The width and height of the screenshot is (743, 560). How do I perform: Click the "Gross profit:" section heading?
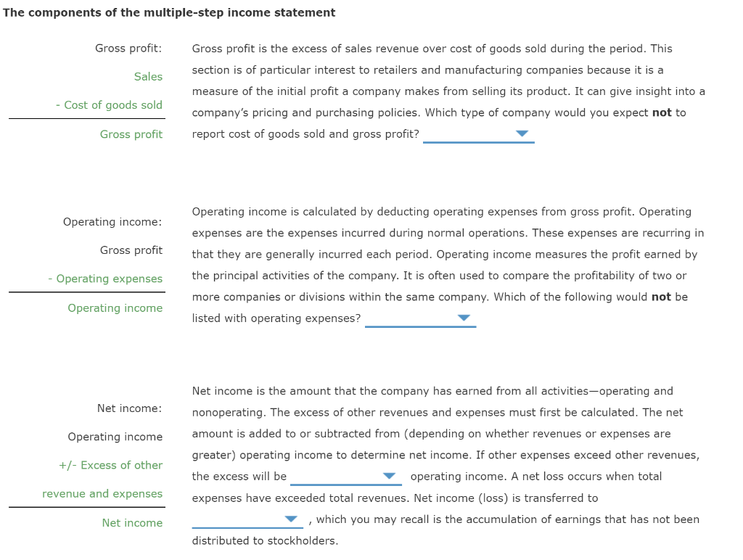(126, 49)
